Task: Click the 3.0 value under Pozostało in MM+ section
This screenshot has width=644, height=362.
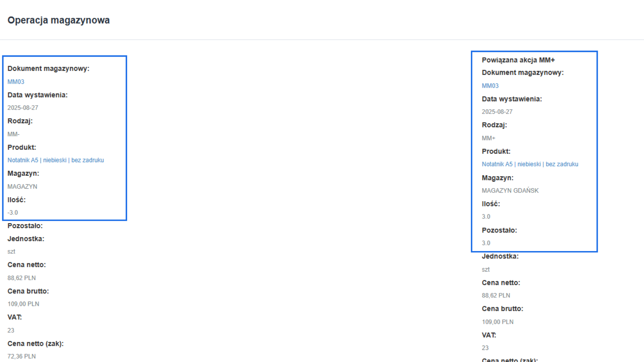Action: click(x=486, y=243)
